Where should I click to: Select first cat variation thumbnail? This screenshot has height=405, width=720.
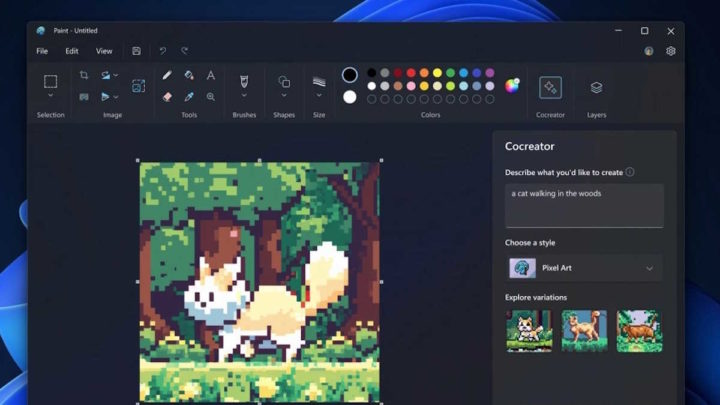(529, 331)
